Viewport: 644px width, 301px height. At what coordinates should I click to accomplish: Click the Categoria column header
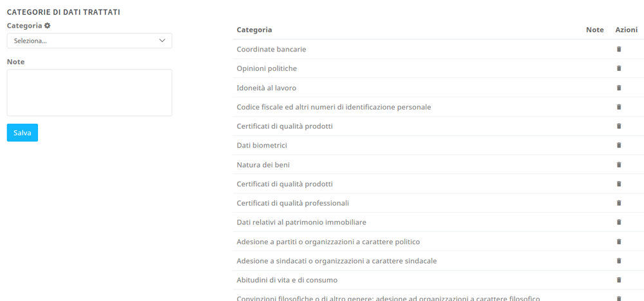point(254,30)
